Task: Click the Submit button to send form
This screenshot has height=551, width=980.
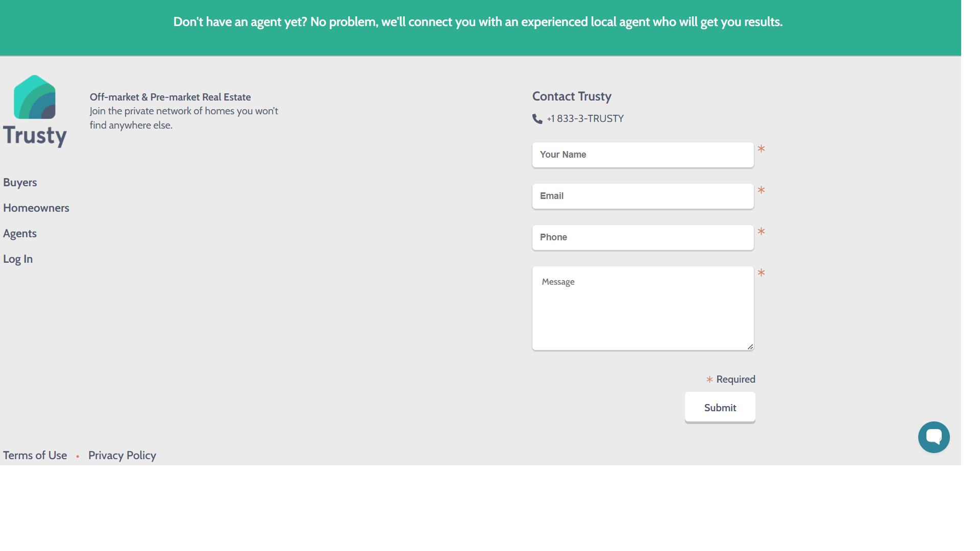Action: 720,407
